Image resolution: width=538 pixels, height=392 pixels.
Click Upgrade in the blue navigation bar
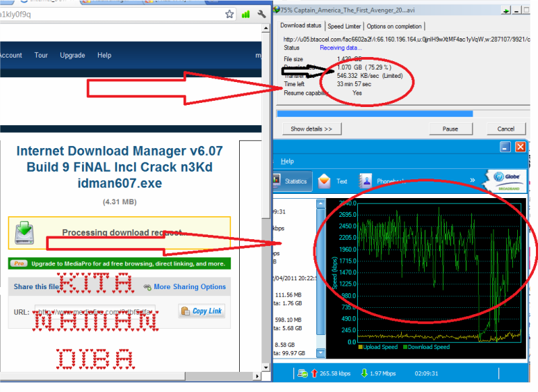pyautogui.click(x=72, y=55)
